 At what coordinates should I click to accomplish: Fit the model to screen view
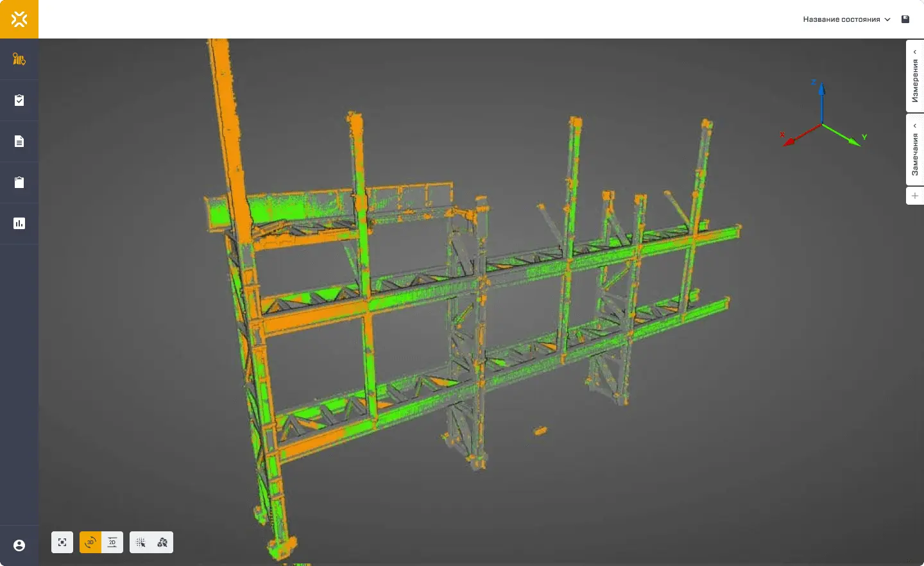pyautogui.click(x=62, y=542)
